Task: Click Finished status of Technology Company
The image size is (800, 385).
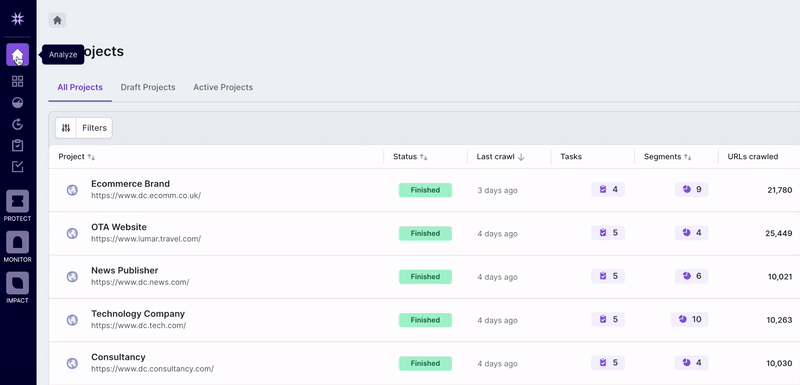Action: coord(426,320)
